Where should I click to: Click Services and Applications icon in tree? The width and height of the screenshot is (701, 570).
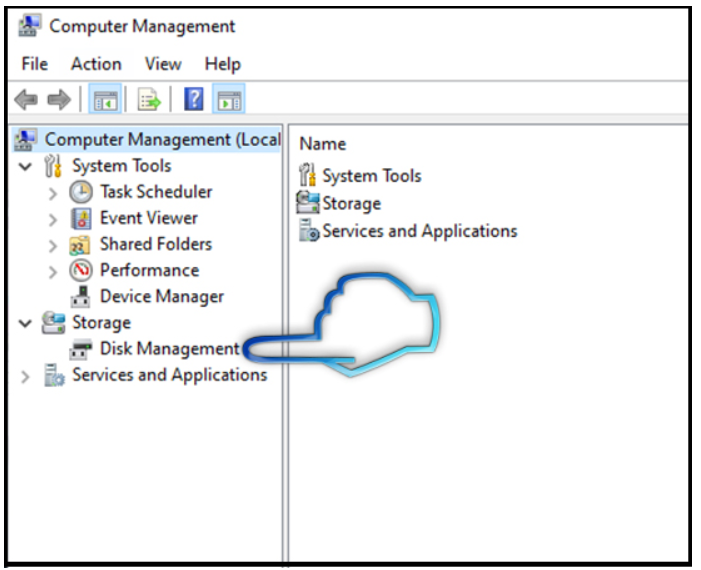54,375
